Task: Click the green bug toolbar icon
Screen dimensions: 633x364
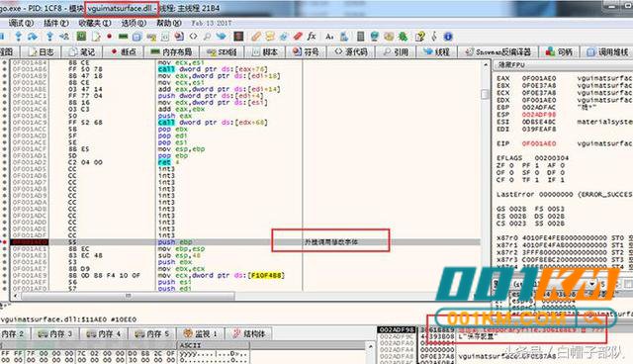Action: [403, 37]
